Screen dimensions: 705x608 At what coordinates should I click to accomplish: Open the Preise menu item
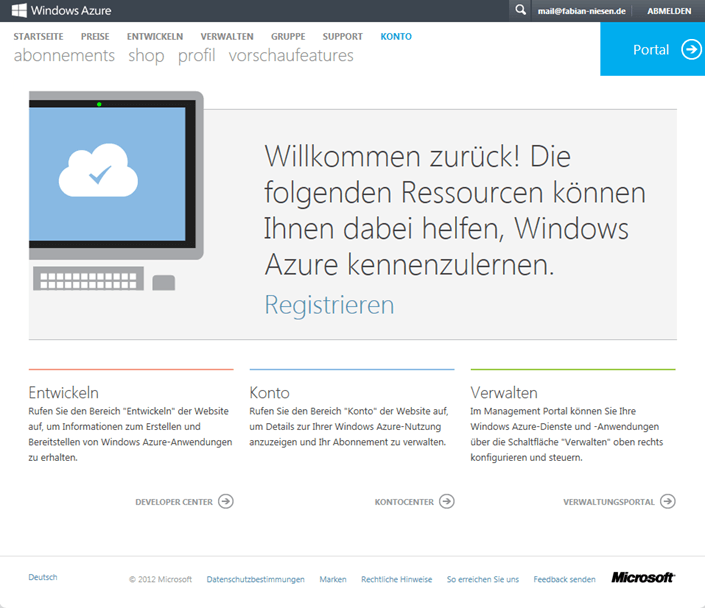(95, 36)
